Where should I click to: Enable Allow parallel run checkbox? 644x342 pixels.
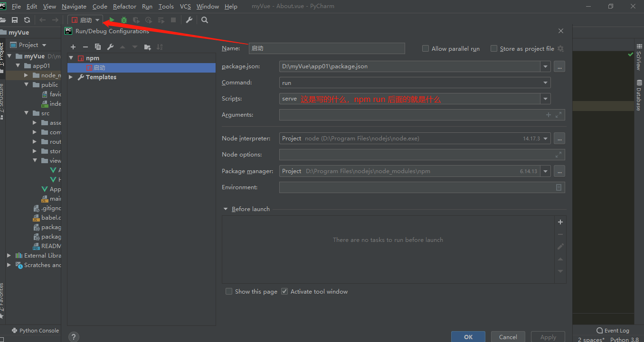(x=426, y=48)
